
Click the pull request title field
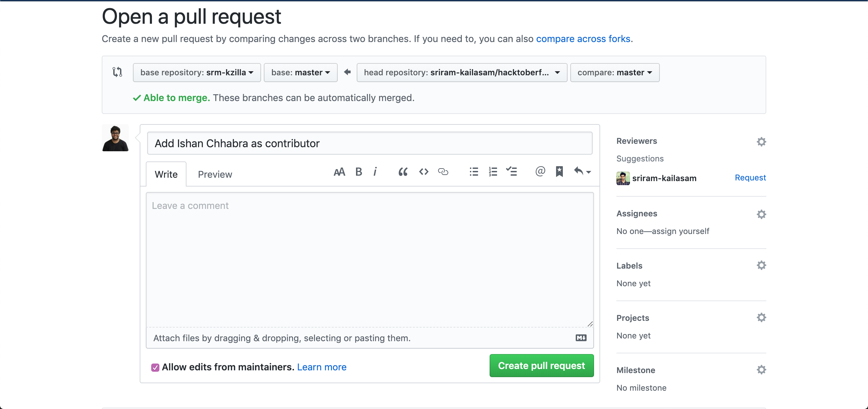coord(370,143)
